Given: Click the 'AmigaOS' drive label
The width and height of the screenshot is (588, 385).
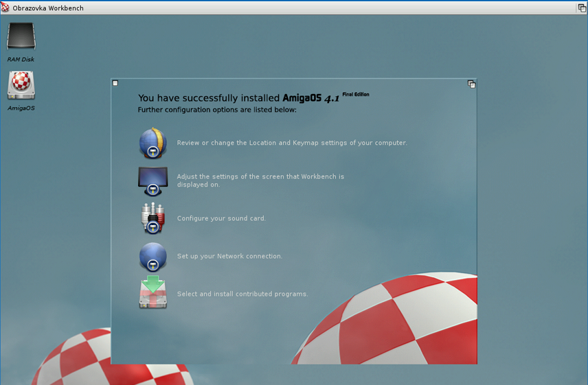Looking at the screenshot, I should [21, 108].
